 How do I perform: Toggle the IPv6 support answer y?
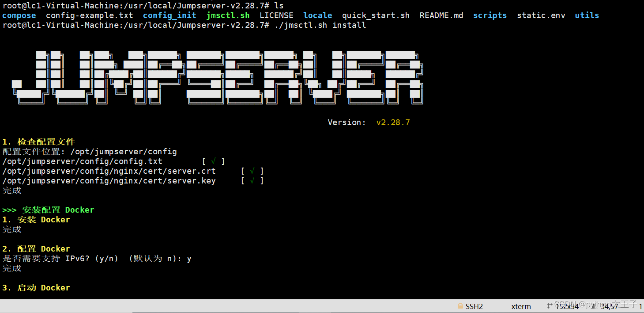189,258
